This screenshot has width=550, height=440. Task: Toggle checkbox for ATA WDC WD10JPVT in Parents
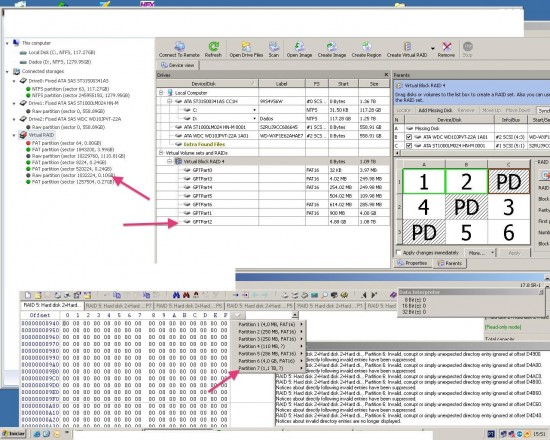409,137
